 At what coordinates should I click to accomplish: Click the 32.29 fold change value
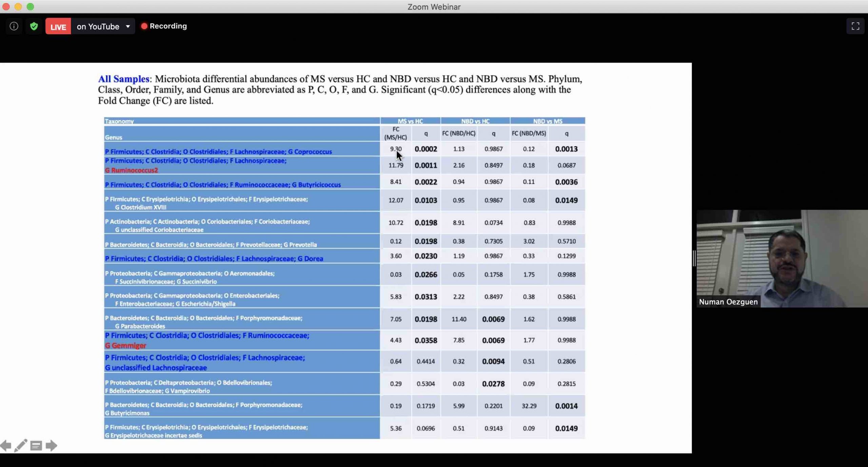click(529, 406)
